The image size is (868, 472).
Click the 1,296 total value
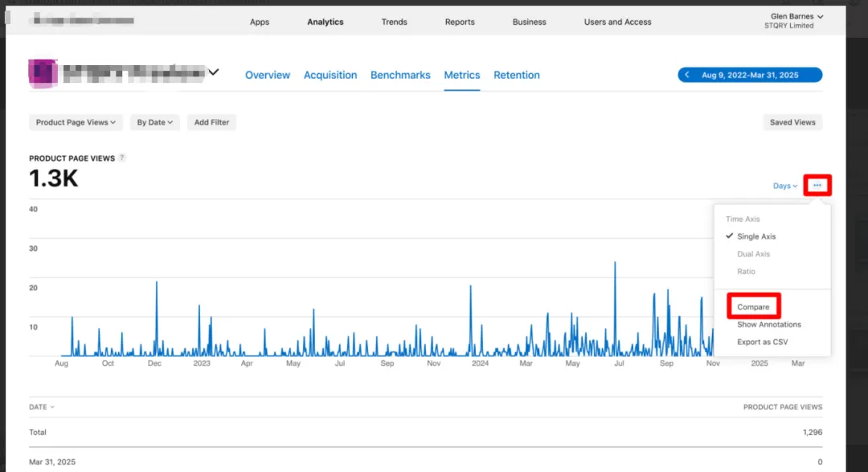[x=813, y=433]
